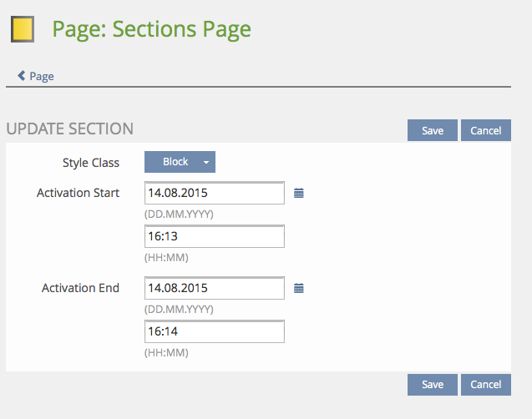This screenshot has width=532, height=419.
Task: Focus the Activation Start date field
Action: pos(214,193)
